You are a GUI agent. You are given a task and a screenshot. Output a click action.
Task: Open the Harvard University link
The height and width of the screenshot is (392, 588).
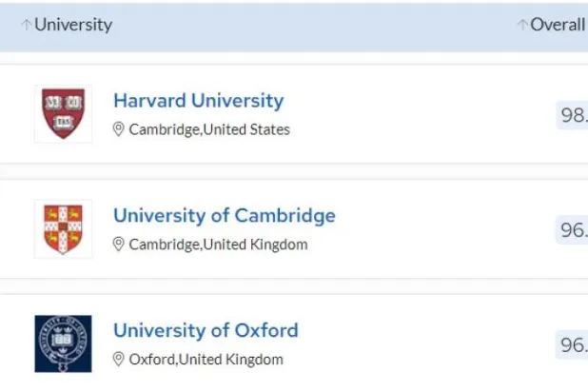[198, 101]
